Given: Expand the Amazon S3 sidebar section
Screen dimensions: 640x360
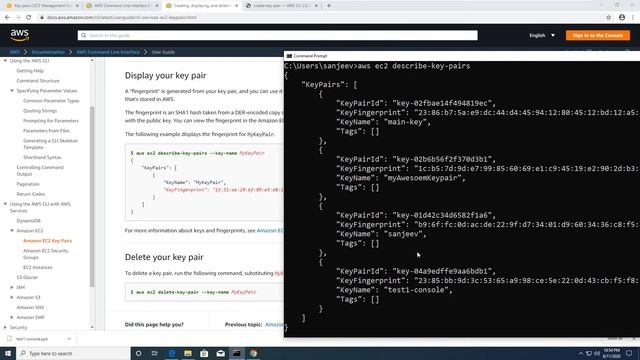Looking at the screenshot, I should pyautogui.click(x=12, y=297).
